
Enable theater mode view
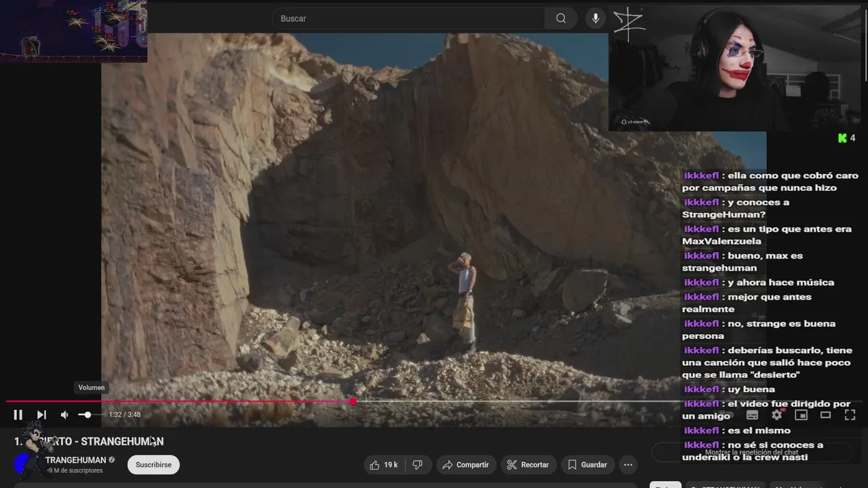[825, 415]
